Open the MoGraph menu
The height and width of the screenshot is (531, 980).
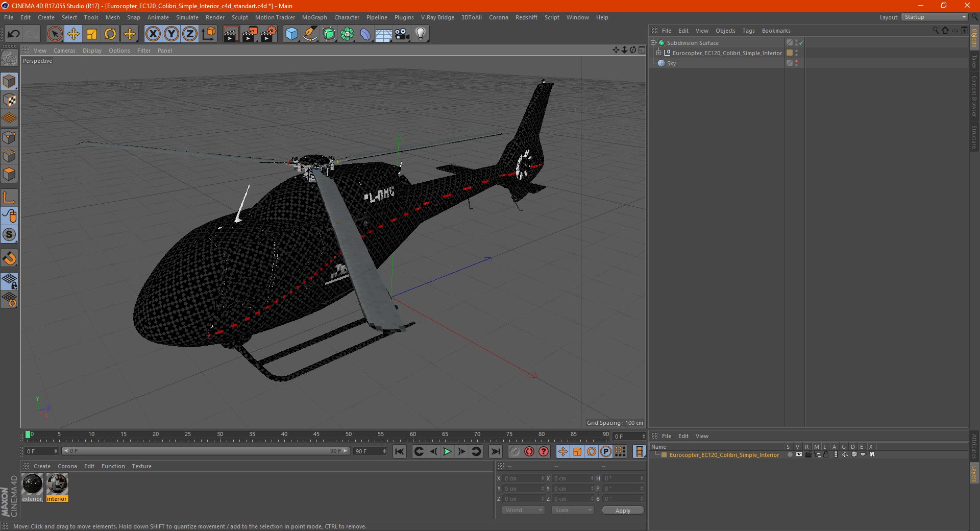click(x=314, y=17)
